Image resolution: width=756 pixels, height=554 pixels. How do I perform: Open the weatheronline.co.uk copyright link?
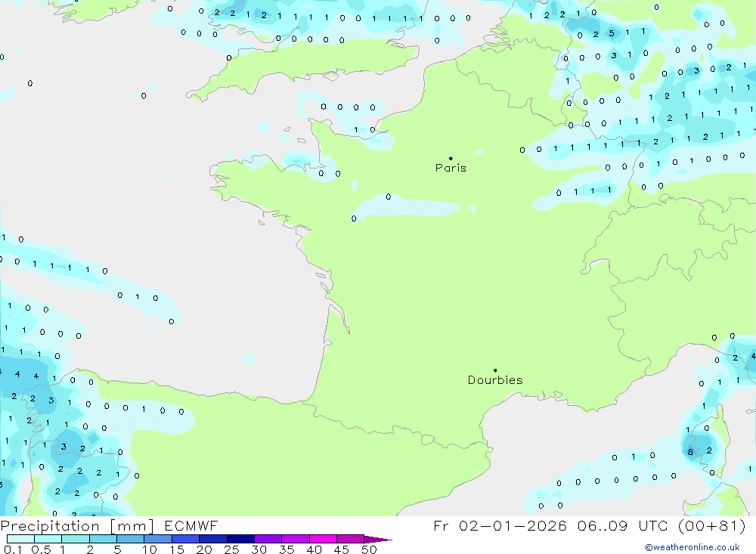click(692, 547)
